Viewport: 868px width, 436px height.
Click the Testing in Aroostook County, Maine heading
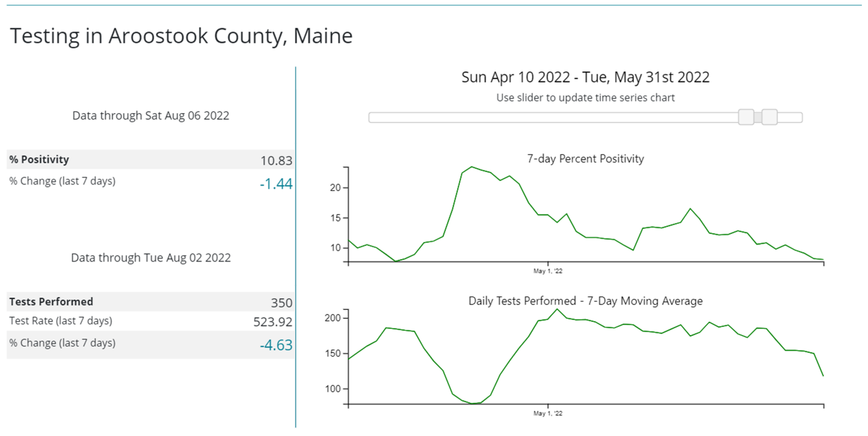[x=181, y=36]
